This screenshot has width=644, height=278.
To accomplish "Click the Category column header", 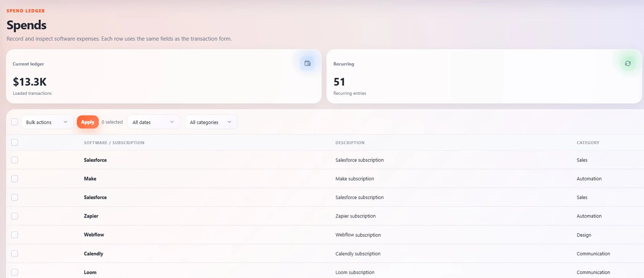I will [588, 143].
